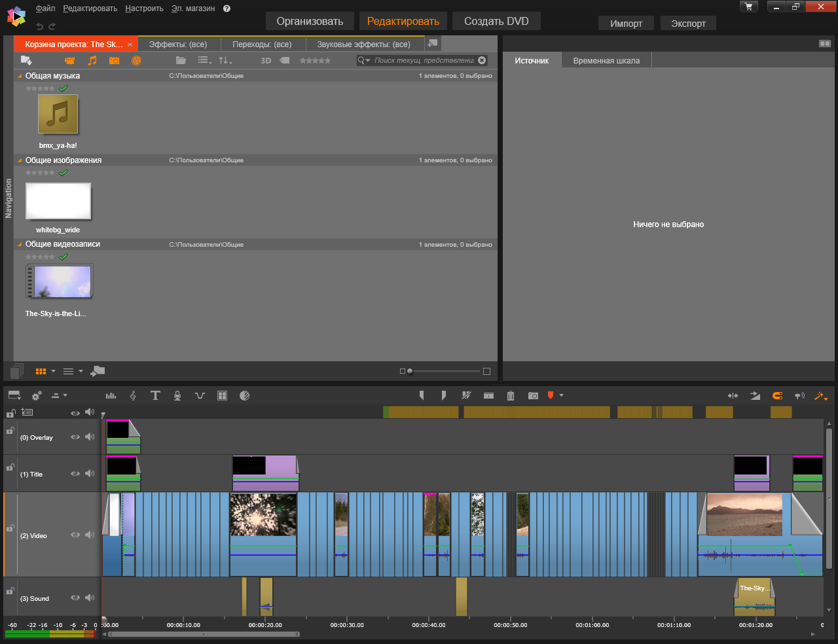838x644 pixels.
Task: Split clips with the razor icon
Action: coord(466,395)
